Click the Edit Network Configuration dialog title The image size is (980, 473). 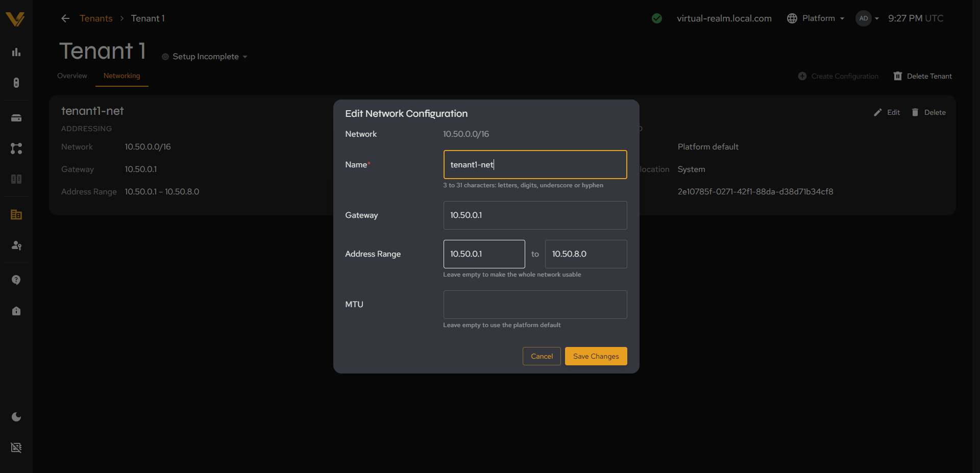406,114
